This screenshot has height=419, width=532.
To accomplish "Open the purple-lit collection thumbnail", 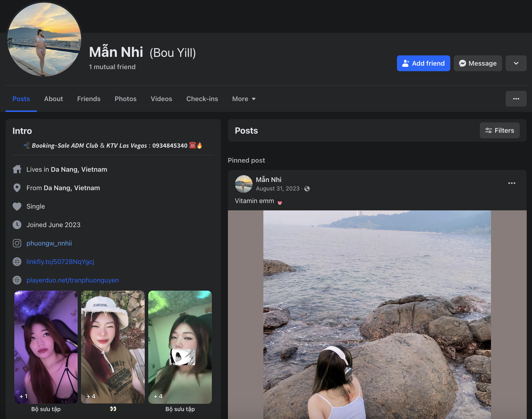I will [x=46, y=347].
